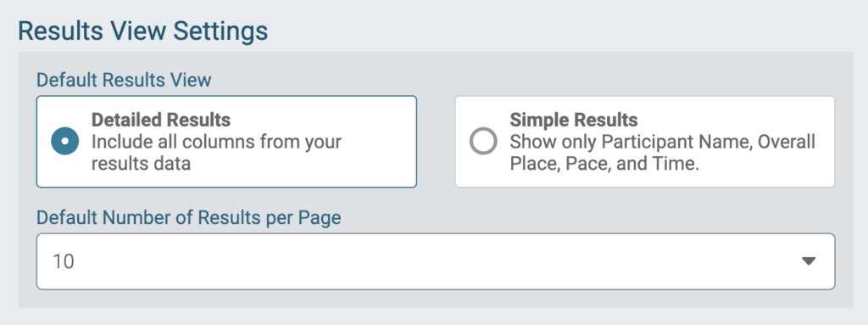Click the empty gray radio circle icon
The width and height of the screenshot is (868, 325).
click(x=483, y=142)
